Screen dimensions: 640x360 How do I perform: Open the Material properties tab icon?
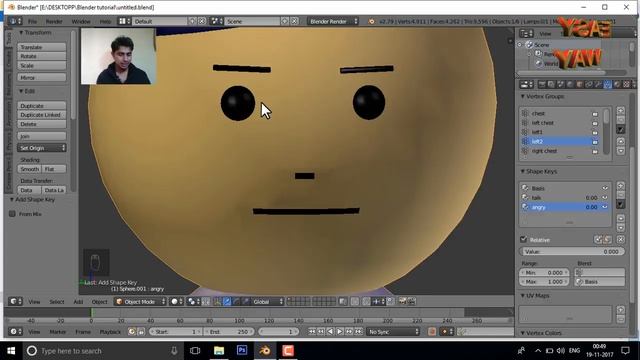coord(617,84)
